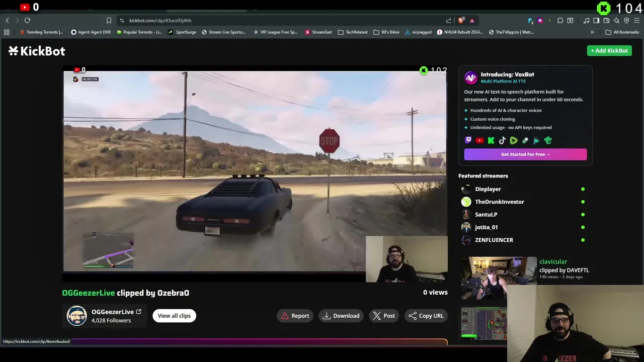Open the Brave Rewards triangle icon
This screenshot has height=362, width=644.
472,21
